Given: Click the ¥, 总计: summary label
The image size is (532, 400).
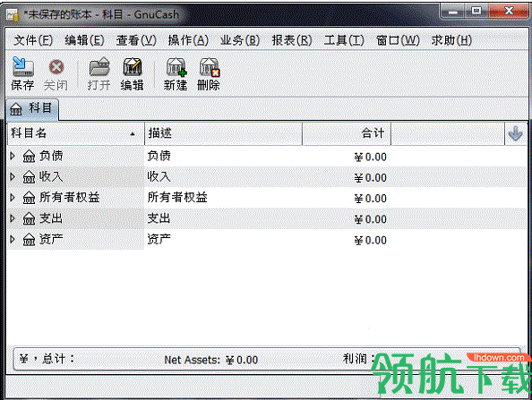Looking at the screenshot, I should click(x=47, y=359).
